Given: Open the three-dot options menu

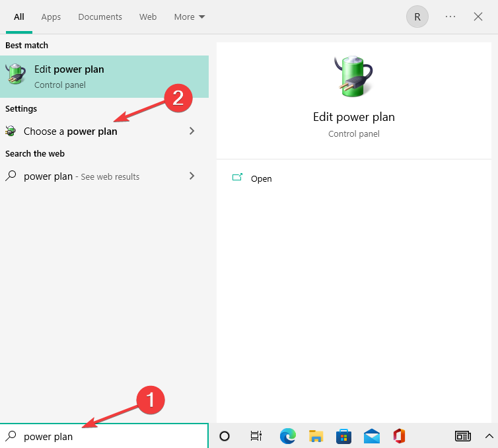Looking at the screenshot, I should [450, 17].
